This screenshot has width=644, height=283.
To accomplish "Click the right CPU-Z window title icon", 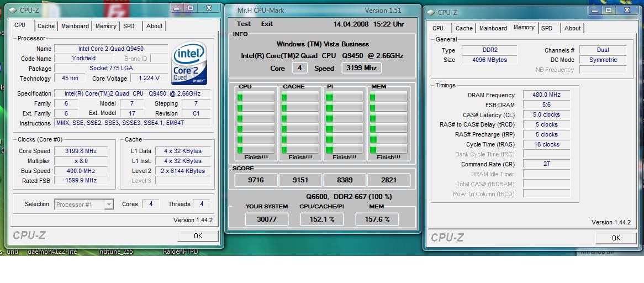I will 431,12.
